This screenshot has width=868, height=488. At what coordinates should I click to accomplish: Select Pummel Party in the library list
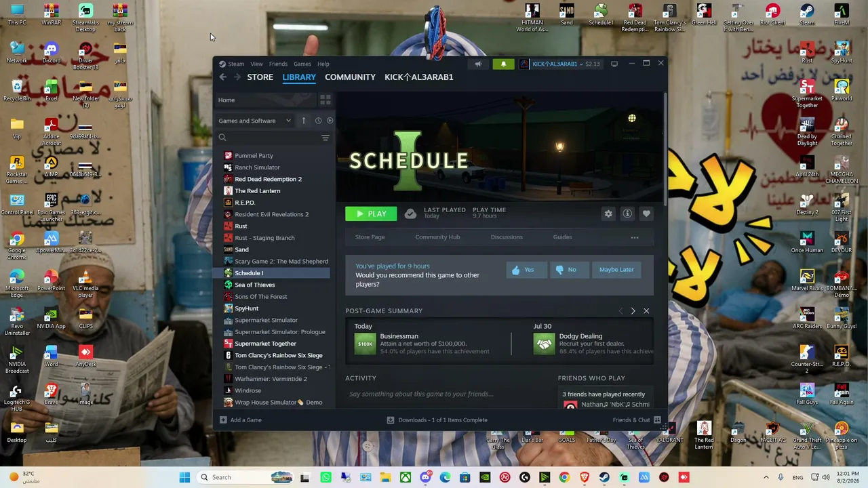click(x=254, y=156)
